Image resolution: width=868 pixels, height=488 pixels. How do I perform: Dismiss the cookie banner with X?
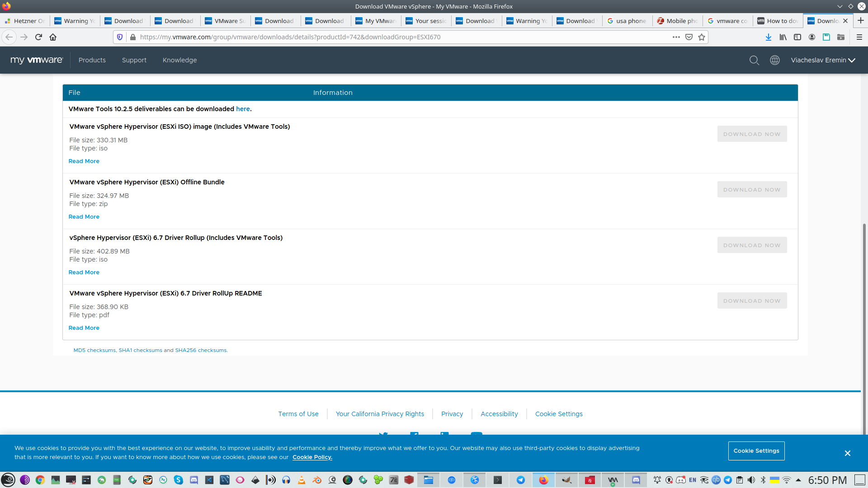pos(848,453)
